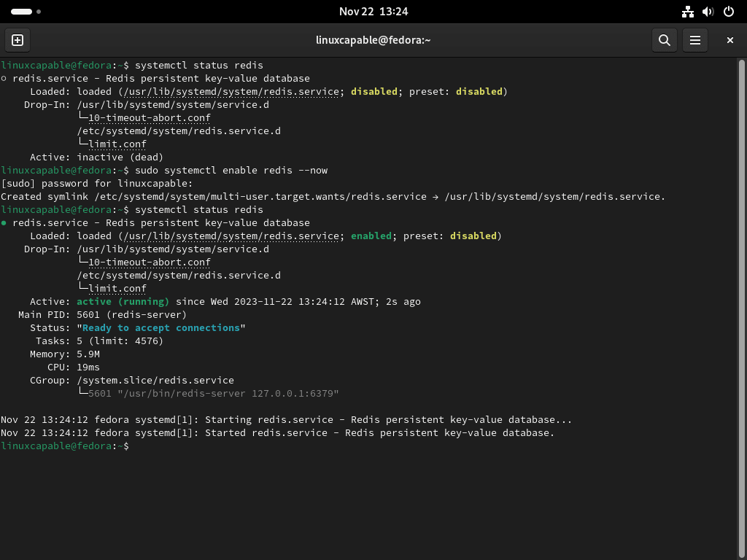This screenshot has height=560, width=747.
Task: Select the active (running) status text
Action: (x=123, y=301)
